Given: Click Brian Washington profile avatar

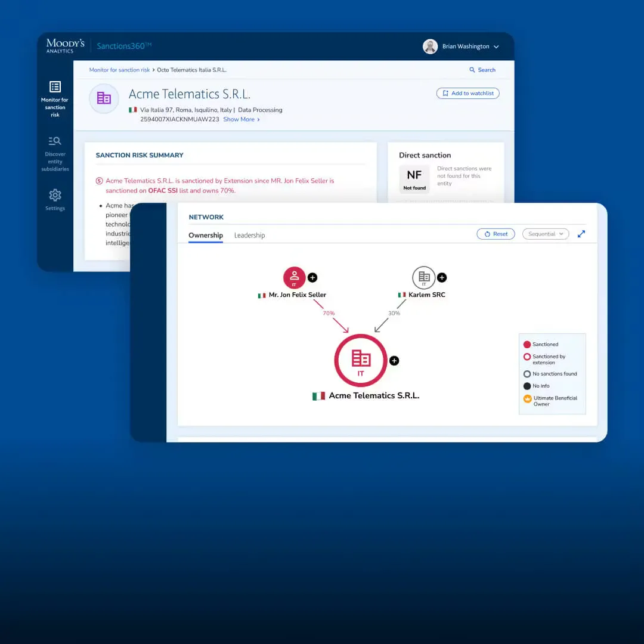Looking at the screenshot, I should [430, 47].
